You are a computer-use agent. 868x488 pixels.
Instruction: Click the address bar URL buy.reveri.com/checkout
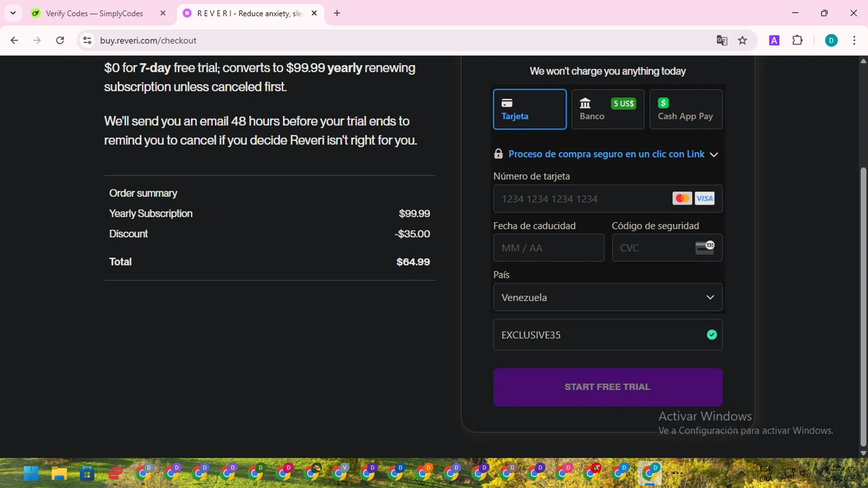tap(148, 41)
